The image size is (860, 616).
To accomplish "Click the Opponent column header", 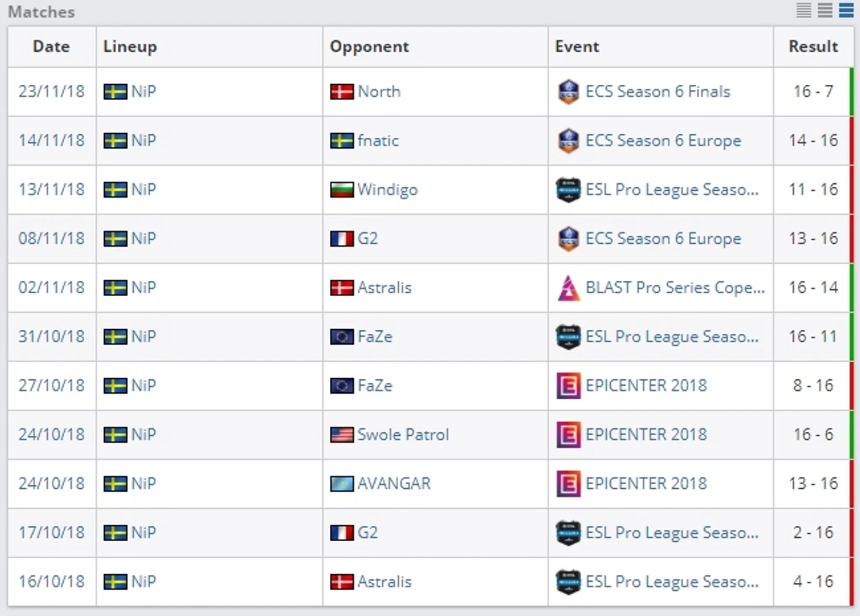I will coord(369,47).
